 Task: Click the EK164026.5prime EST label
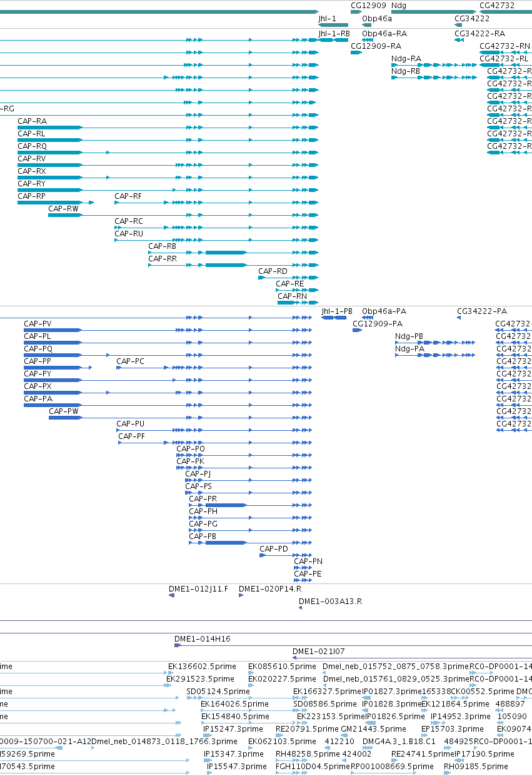pos(235,704)
